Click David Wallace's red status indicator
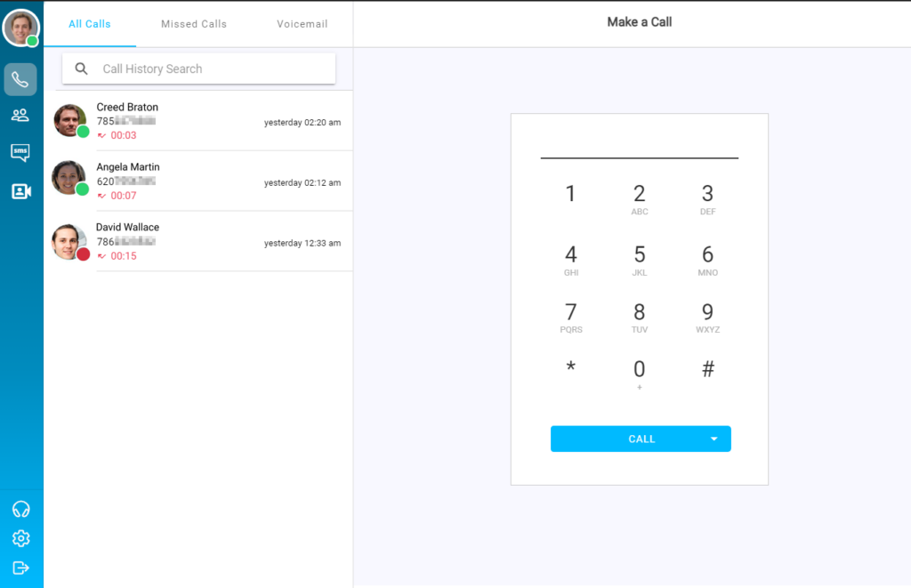This screenshot has height=588, width=911. coord(83,254)
